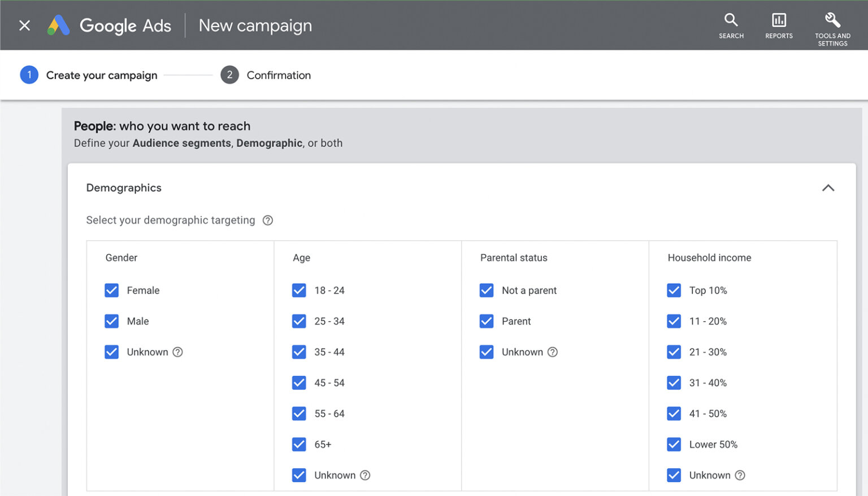Uncheck Not a parent option
868x496 pixels.
point(487,290)
